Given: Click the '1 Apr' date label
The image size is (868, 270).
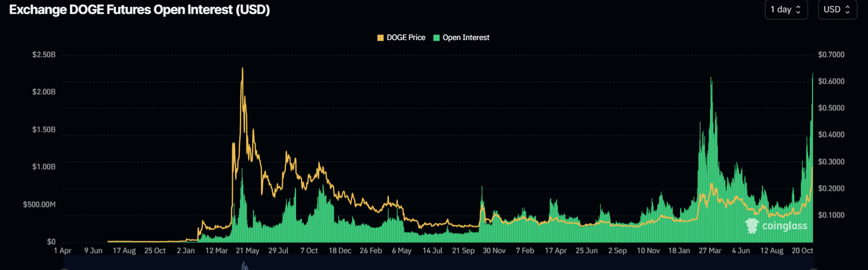Looking at the screenshot, I should 62,250.
